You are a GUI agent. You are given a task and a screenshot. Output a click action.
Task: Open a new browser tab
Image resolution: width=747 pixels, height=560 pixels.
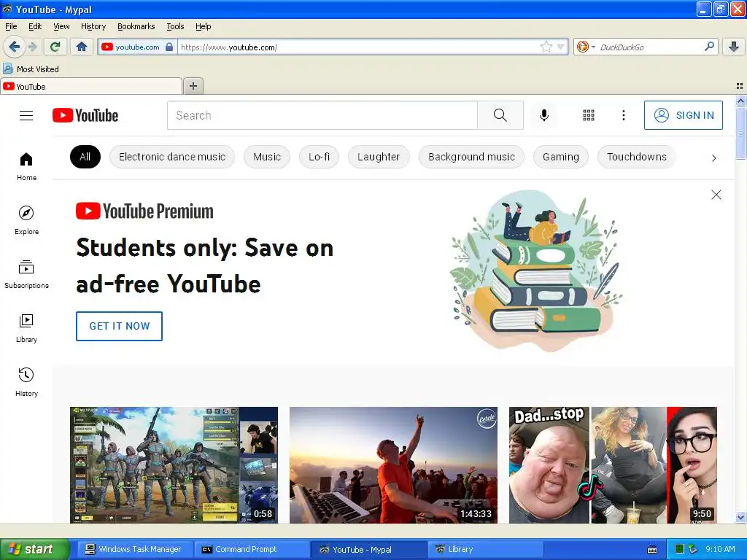193,86
